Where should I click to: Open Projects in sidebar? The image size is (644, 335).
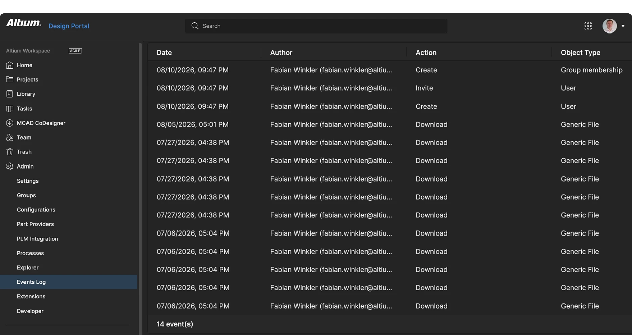pyautogui.click(x=28, y=80)
